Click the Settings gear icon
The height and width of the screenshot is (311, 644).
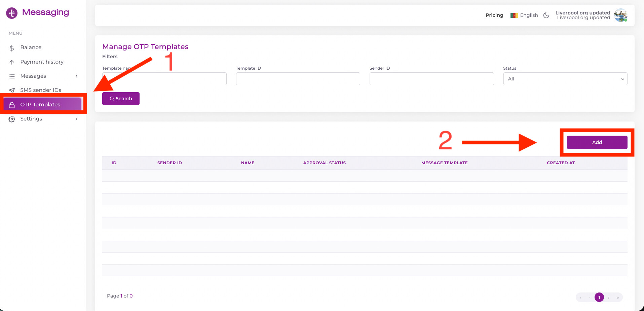tap(12, 119)
